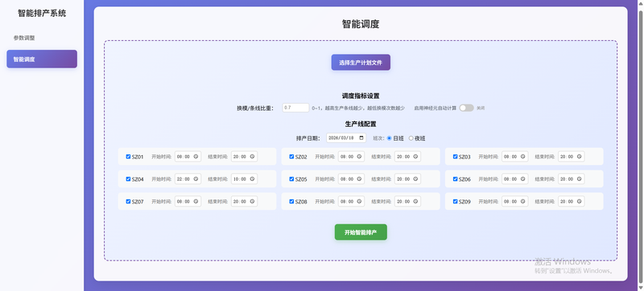Open clock picker in SZ07 start time
The height and width of the screenshot is (291, 644).
coord(196,201)
